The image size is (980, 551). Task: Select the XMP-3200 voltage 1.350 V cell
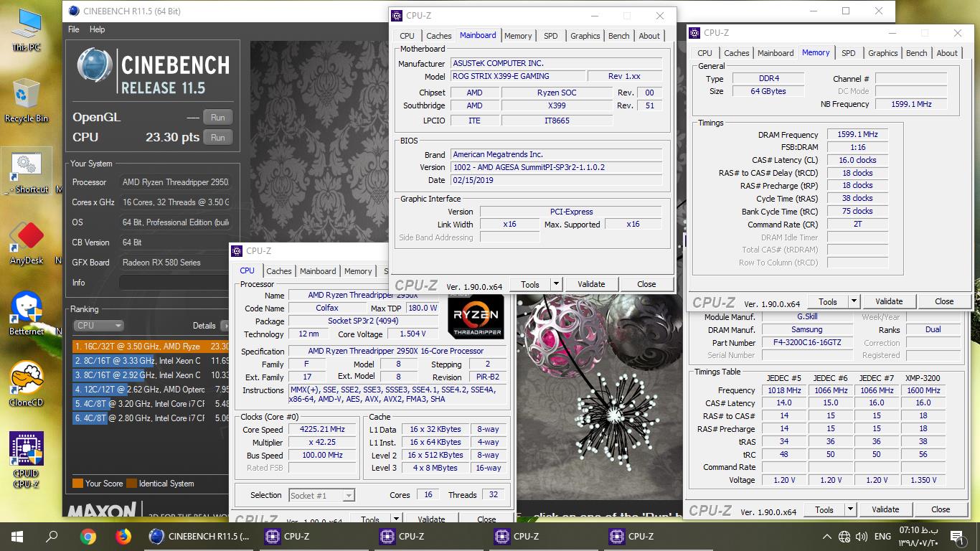coord(923,480)
